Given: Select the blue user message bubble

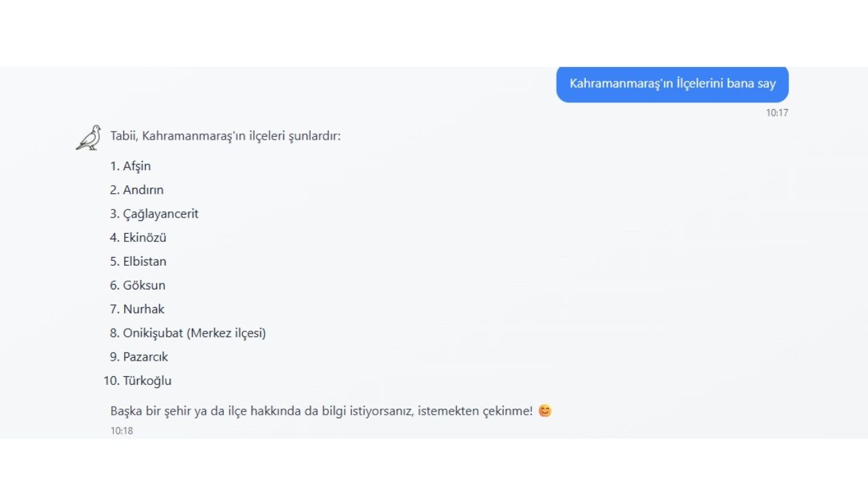Looking at the screenshot, I should click(x=672, y=84).
